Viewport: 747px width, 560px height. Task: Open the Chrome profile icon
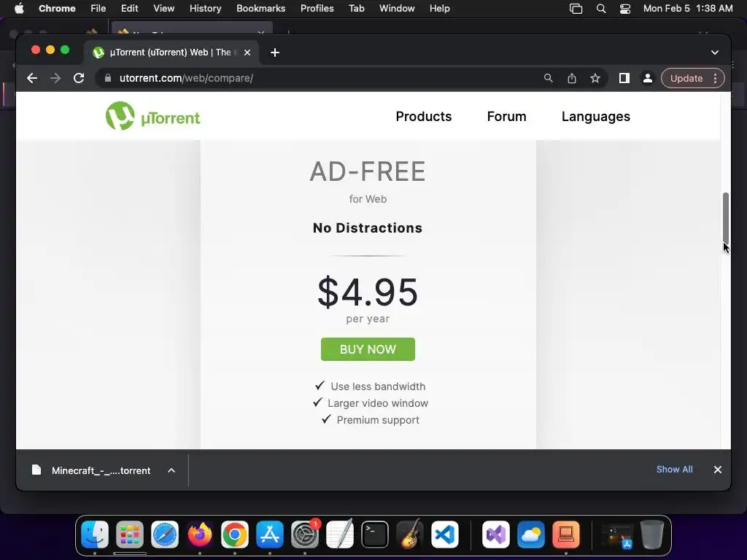click(648, 78)
